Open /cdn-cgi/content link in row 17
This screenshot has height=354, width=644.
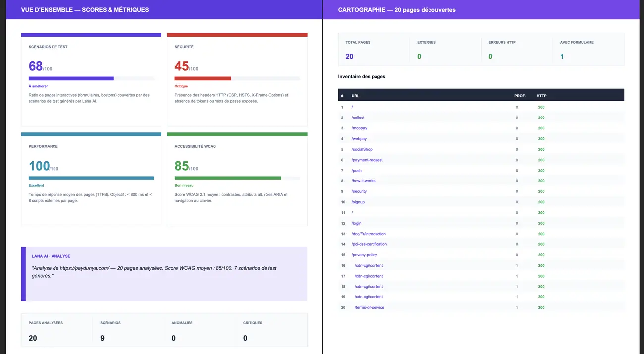click(x=369, y=276)
